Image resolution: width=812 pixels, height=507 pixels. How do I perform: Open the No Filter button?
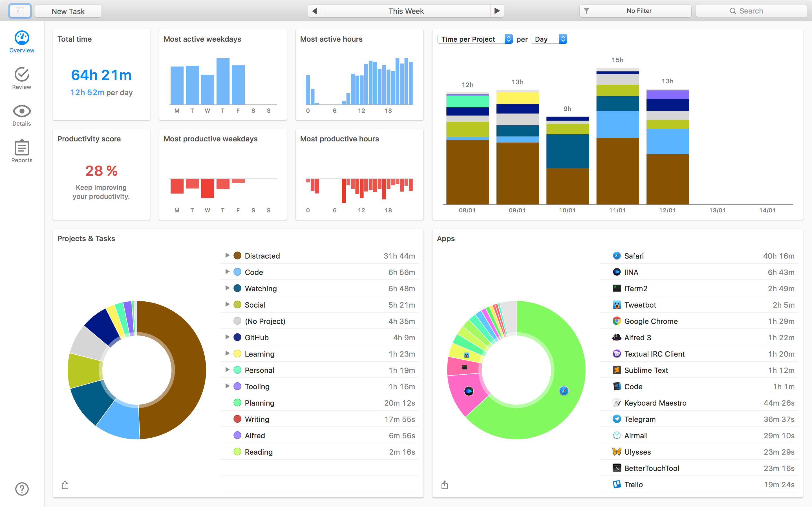(x=635, y=11)
